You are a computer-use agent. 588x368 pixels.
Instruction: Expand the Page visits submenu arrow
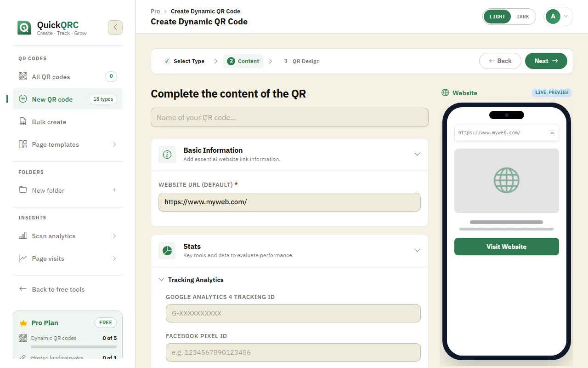pyautogui.click(x=114, y=259)
